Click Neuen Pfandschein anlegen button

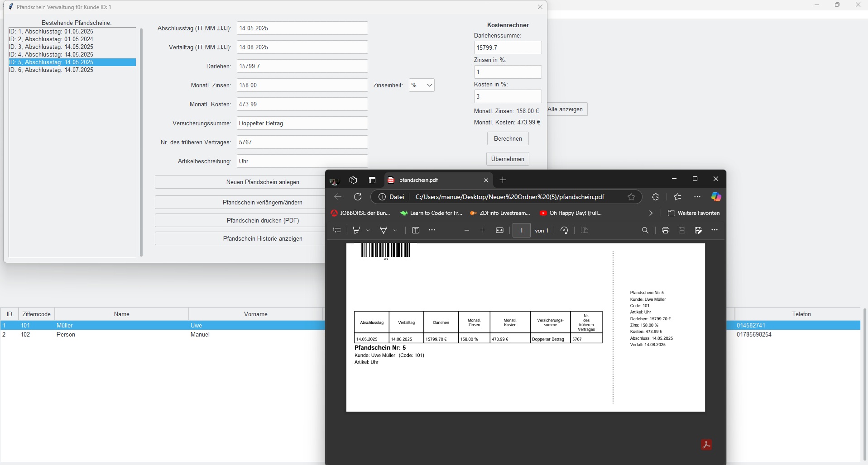tap(240, 182)
